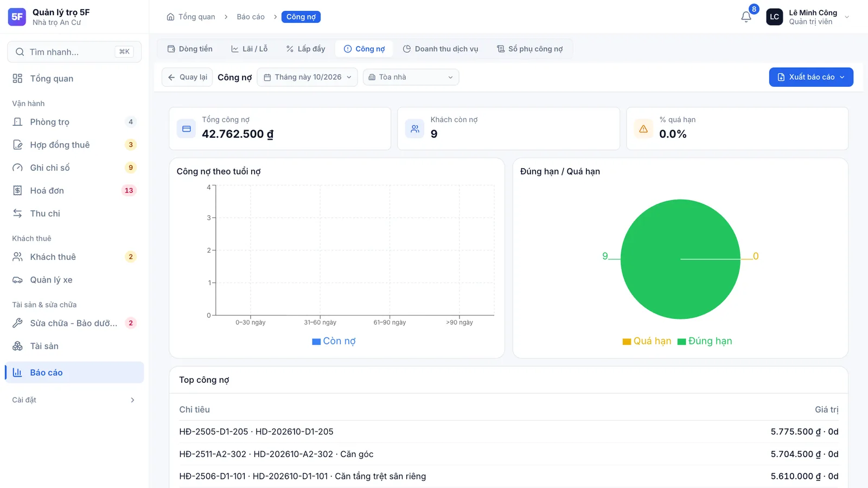This screenshot has height=488, width=868.
Task: Click Phòng trọ door icon in sidebar
Action: [x=17, y=122]
